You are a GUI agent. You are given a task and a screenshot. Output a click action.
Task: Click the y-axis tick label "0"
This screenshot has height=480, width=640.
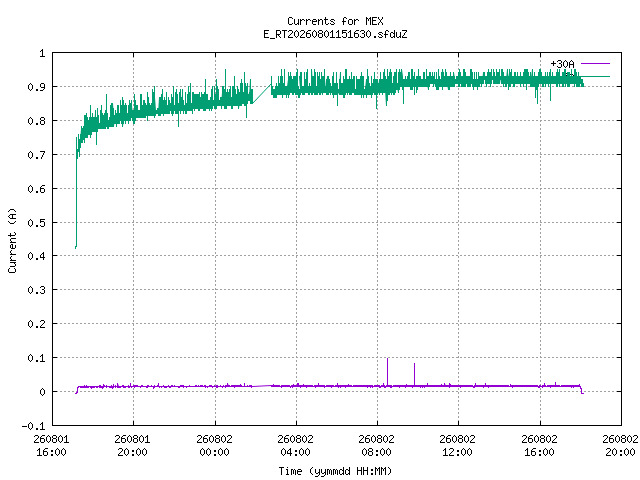(42, 392)
